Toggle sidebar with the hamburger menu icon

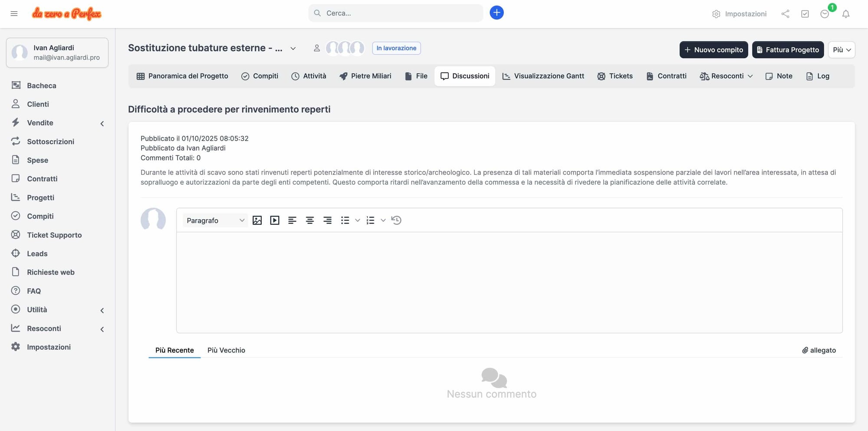tap(14, 13)
